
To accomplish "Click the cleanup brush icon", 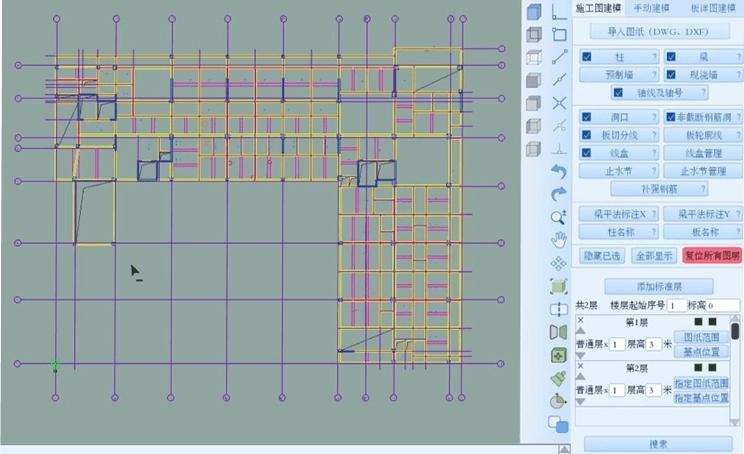I will point(559,378).
